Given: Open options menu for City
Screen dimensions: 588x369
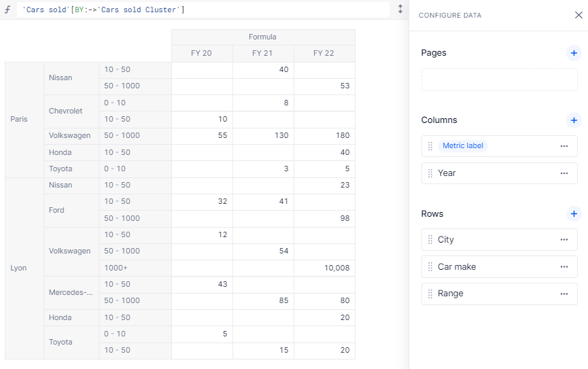Looking at the screenshot, I should pyautogui.click(x=564, y=240).
